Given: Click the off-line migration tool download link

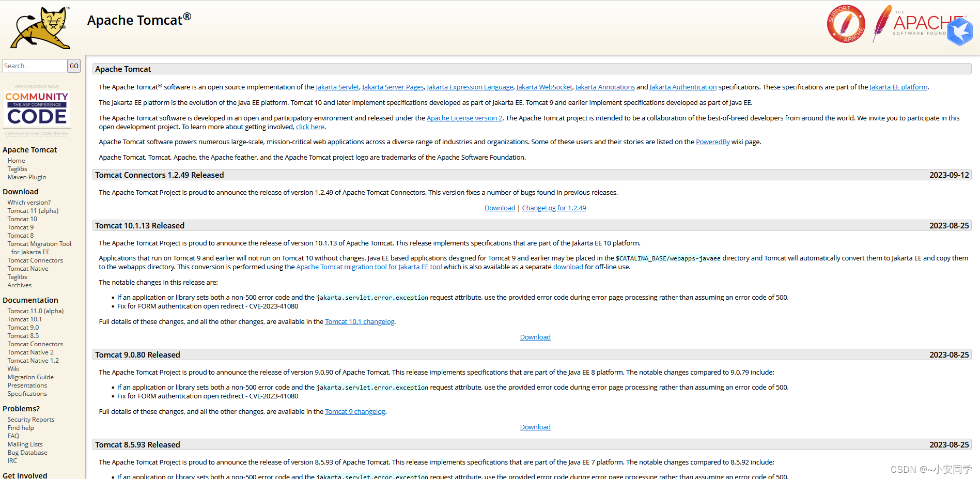Looking at the screenshot, I should pyautogui.click(x=568, y=267).
